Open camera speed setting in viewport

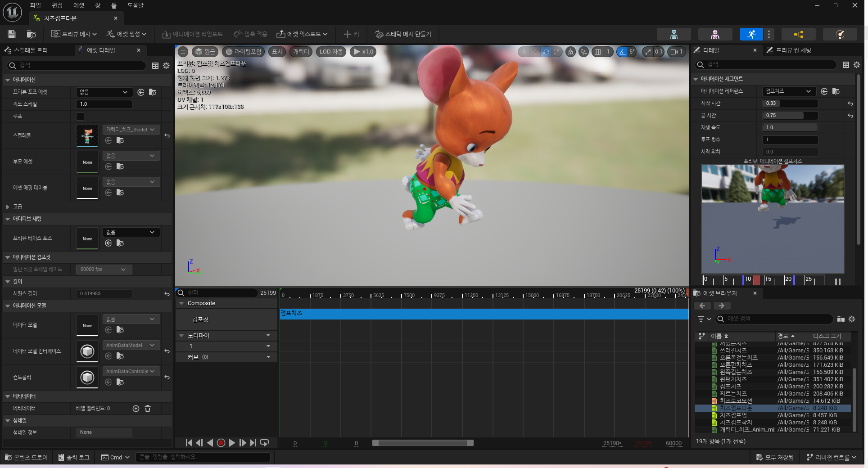[677, 52]
